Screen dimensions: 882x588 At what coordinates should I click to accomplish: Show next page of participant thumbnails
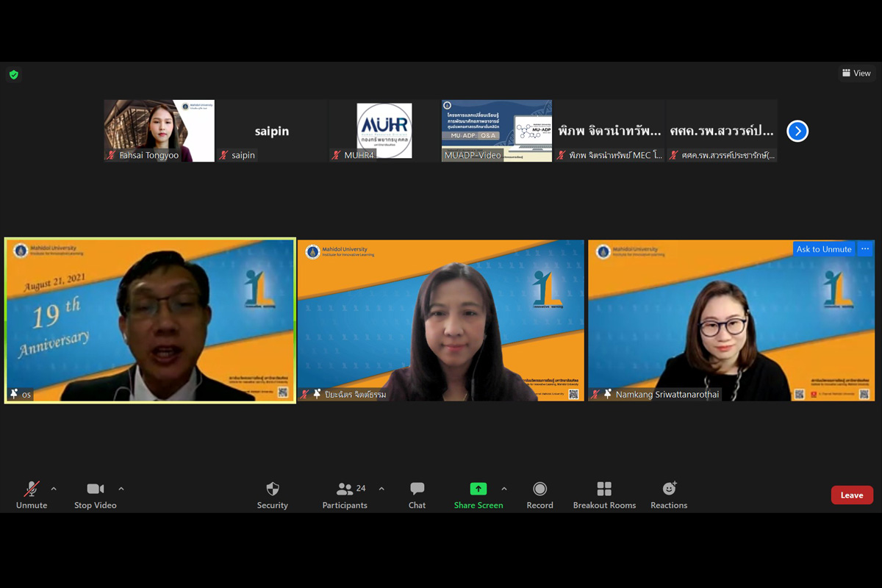pyautogui.click(x=797, y=131)
